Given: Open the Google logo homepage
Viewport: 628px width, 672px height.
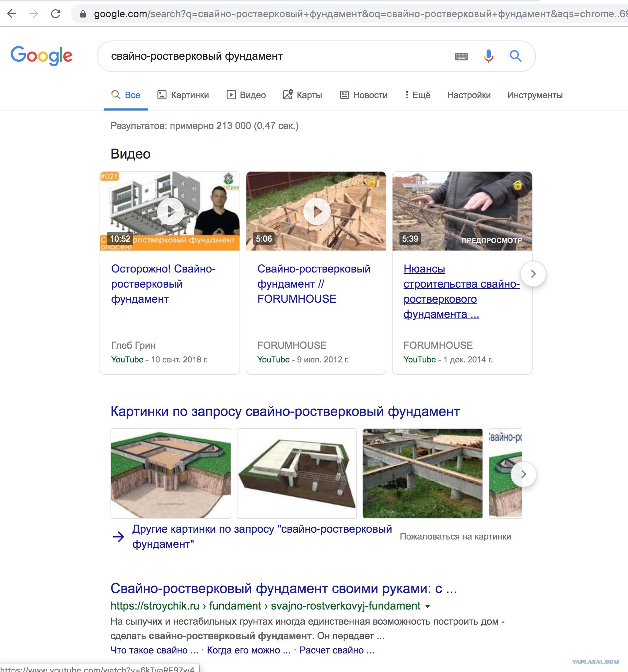Looking at the screenshot, I should (42, 56).
